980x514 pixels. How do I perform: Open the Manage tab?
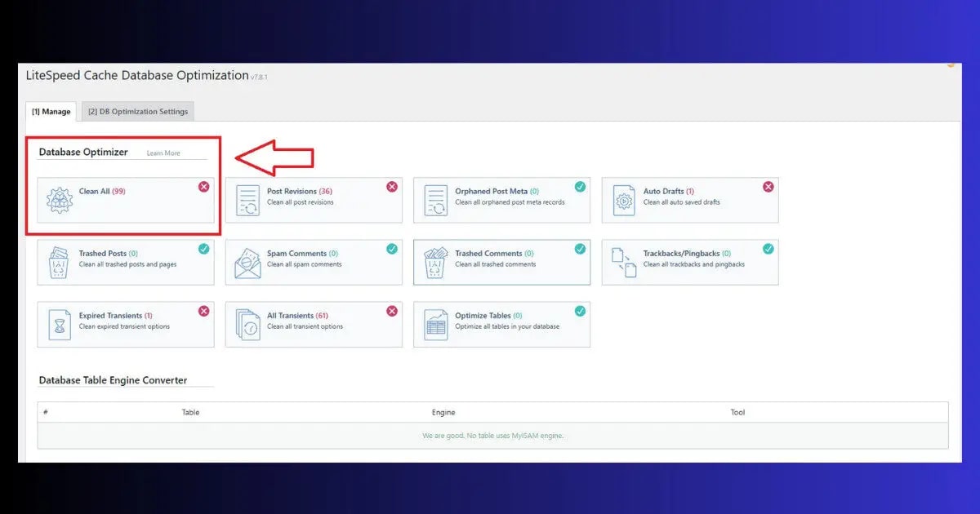51,112
